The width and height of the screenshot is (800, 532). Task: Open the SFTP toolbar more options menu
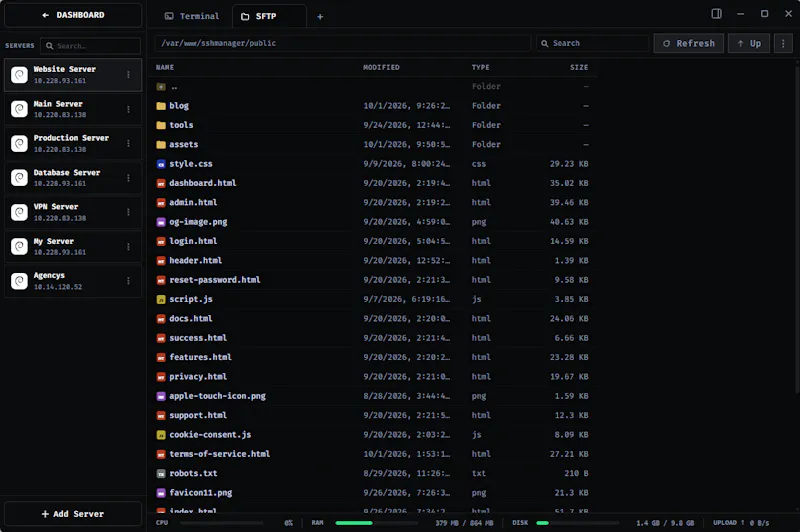pos(783,43)
